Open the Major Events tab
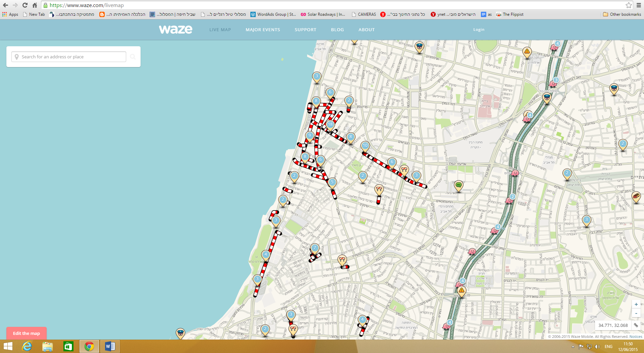The image size is (644, 353). [263, 30]
